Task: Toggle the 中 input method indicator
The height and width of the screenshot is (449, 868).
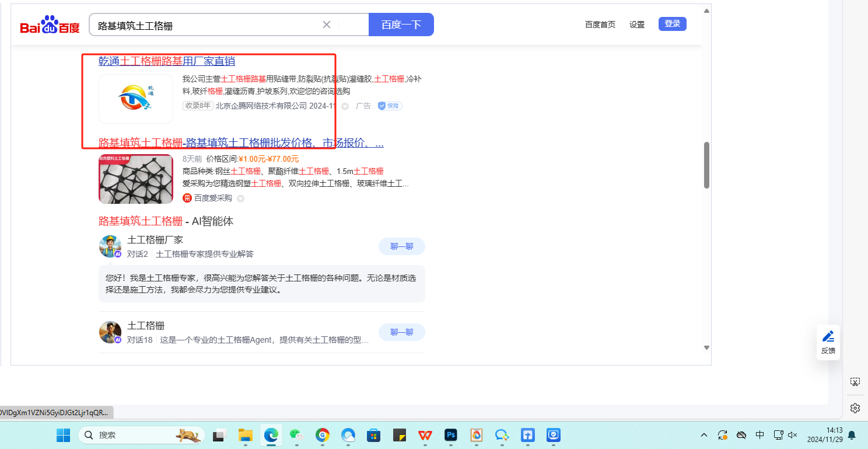Action: coord(760,435)
